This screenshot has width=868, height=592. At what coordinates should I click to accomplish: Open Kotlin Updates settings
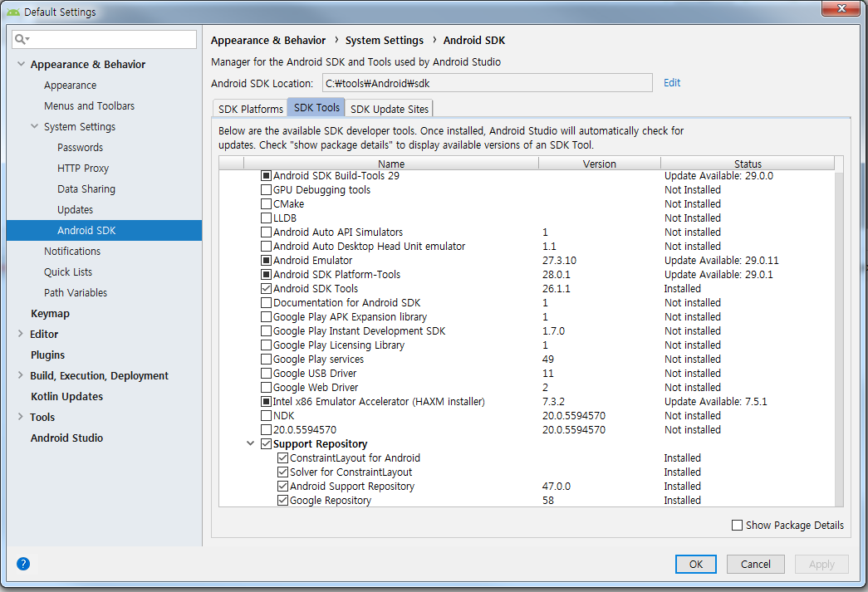point(67,396)
